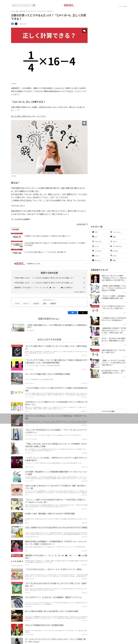Select the #スマホ keyword tag
The height and width of the screenshot is (644, 138).
point(17,304)
